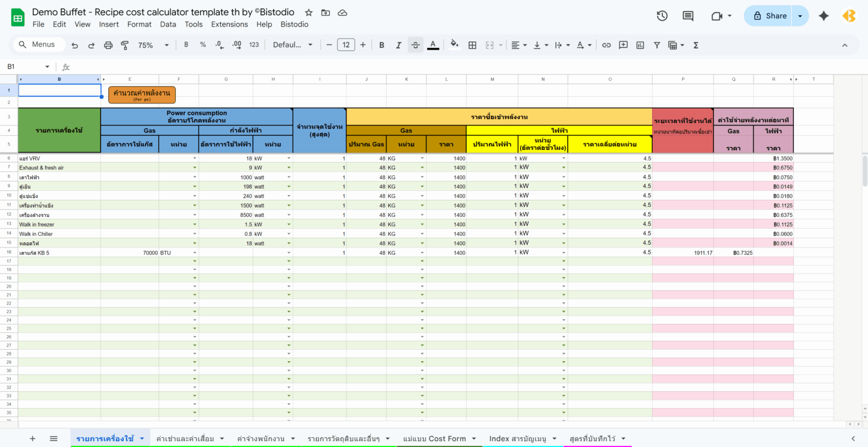
Task: Click the formula bar
Action: tap(469, 67)
